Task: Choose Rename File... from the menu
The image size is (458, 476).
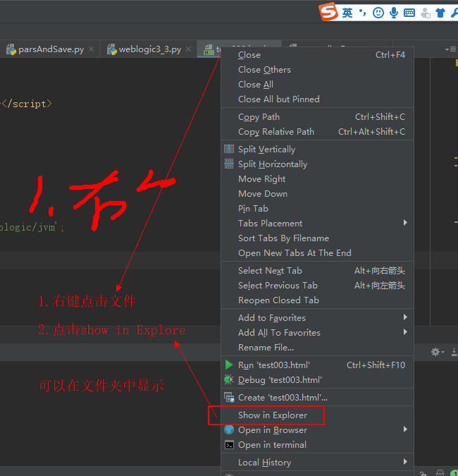Action: point(318,347)
